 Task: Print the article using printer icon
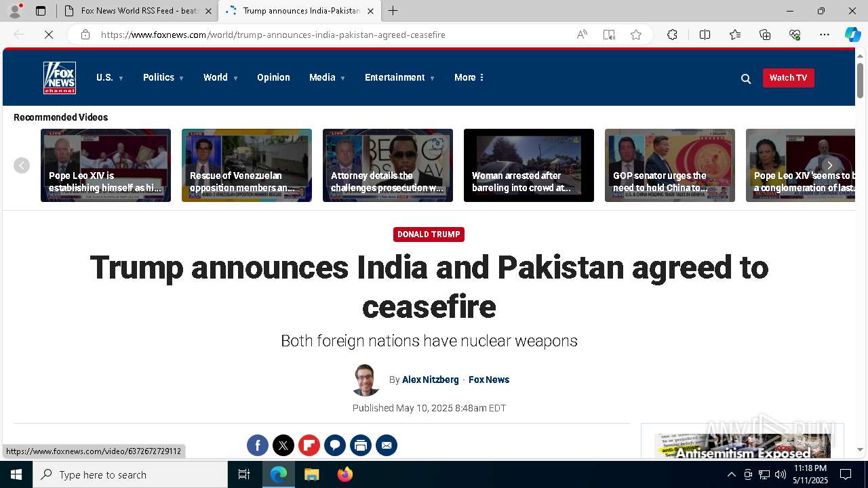[361, 445]
